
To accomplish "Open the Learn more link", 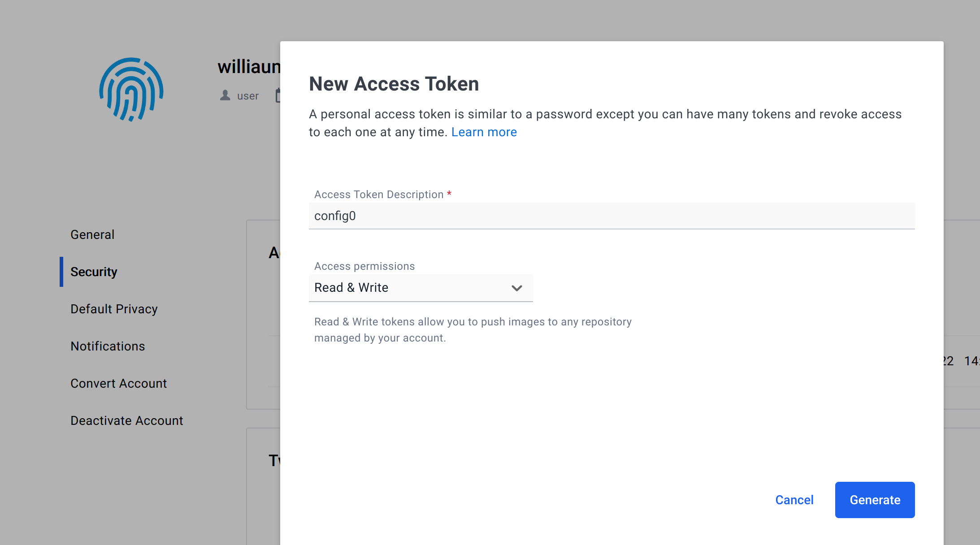I will click(x=484, y=132).
